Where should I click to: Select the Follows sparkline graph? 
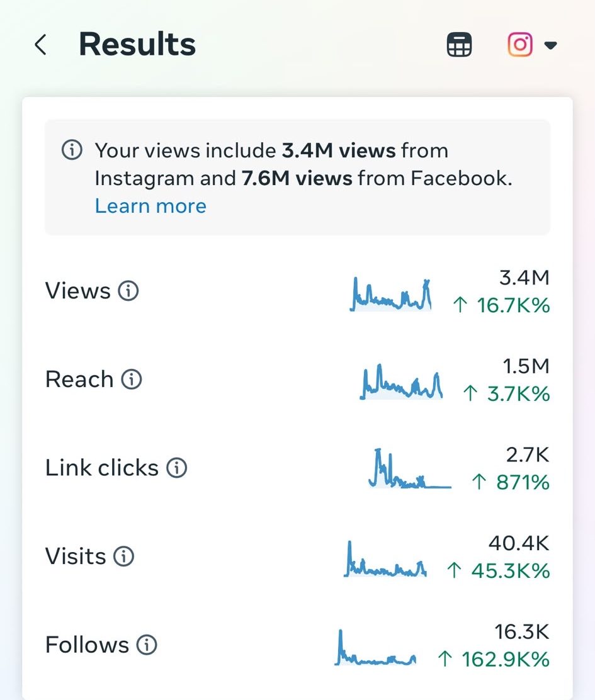(x=375, y=647)
